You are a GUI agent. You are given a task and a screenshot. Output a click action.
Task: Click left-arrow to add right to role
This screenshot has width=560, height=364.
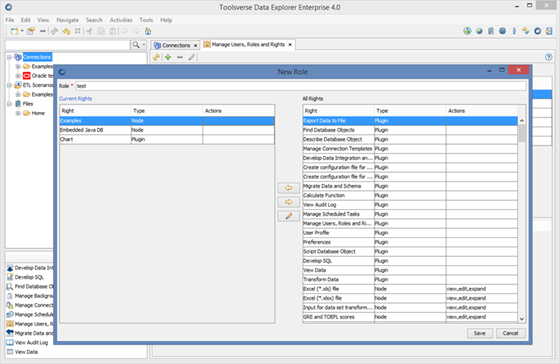coord(289,188)
